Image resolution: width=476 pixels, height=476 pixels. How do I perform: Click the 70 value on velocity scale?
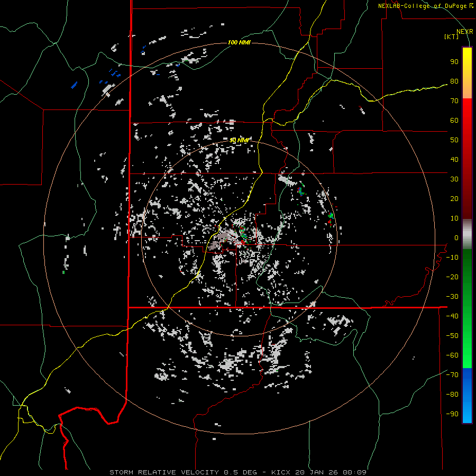pos(454,101)
